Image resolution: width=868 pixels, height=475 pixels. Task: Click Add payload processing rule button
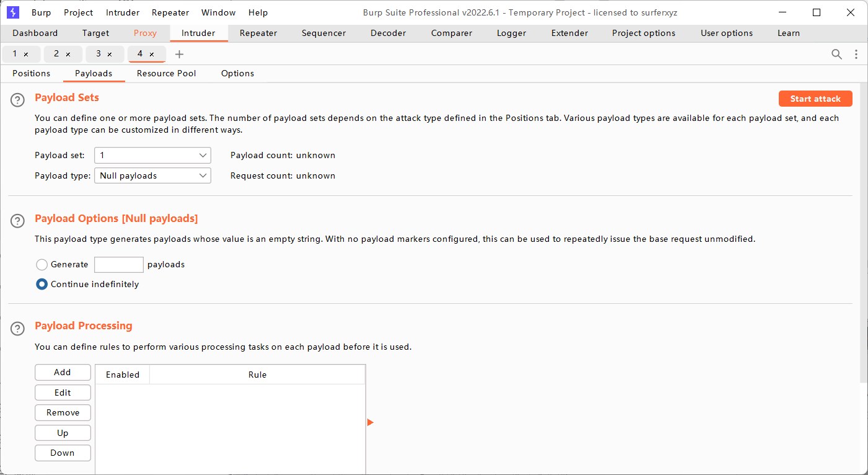point(63,372)
